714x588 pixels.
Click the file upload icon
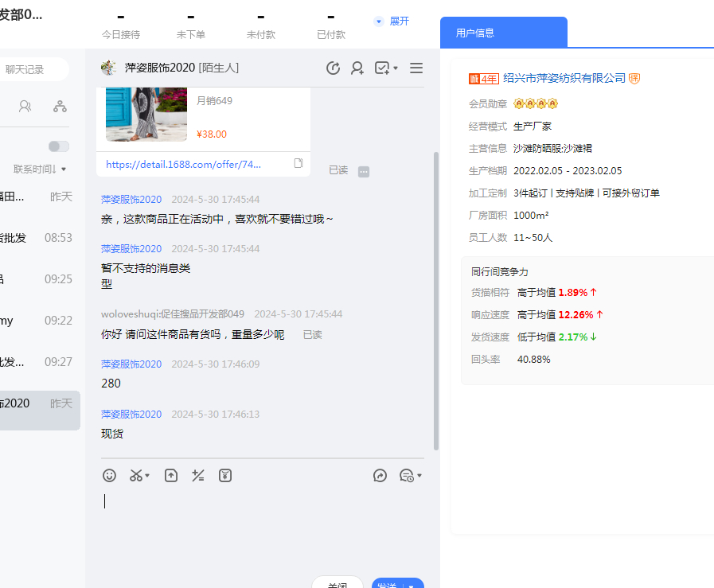(x=171, y=476)
